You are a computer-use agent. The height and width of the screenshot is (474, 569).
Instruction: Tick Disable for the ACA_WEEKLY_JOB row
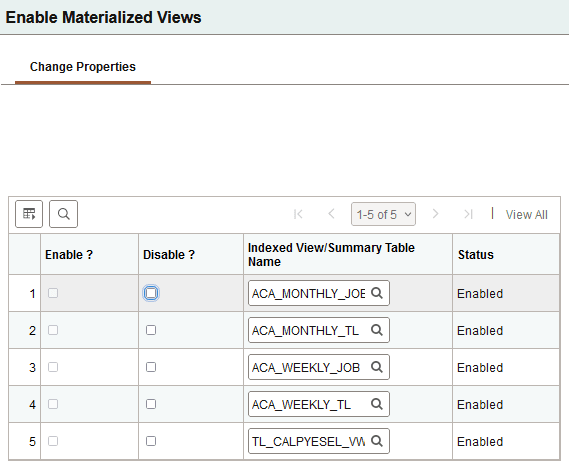[151, 367]
